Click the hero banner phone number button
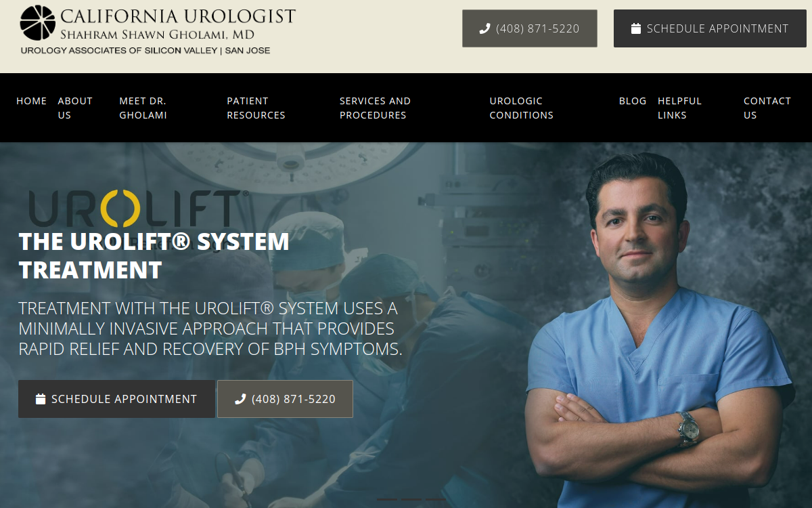 click(285, 399)
